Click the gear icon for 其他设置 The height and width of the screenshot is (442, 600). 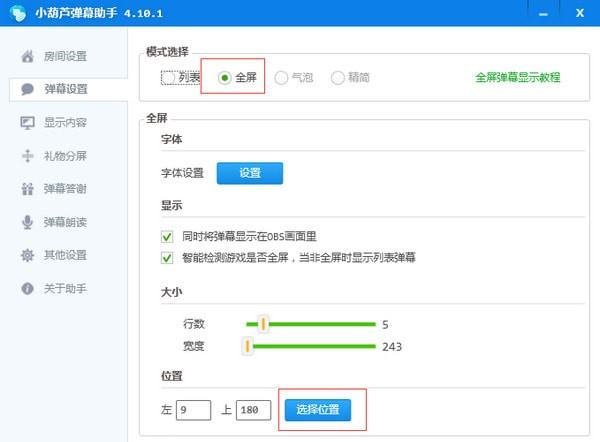[x=27, y=255]
